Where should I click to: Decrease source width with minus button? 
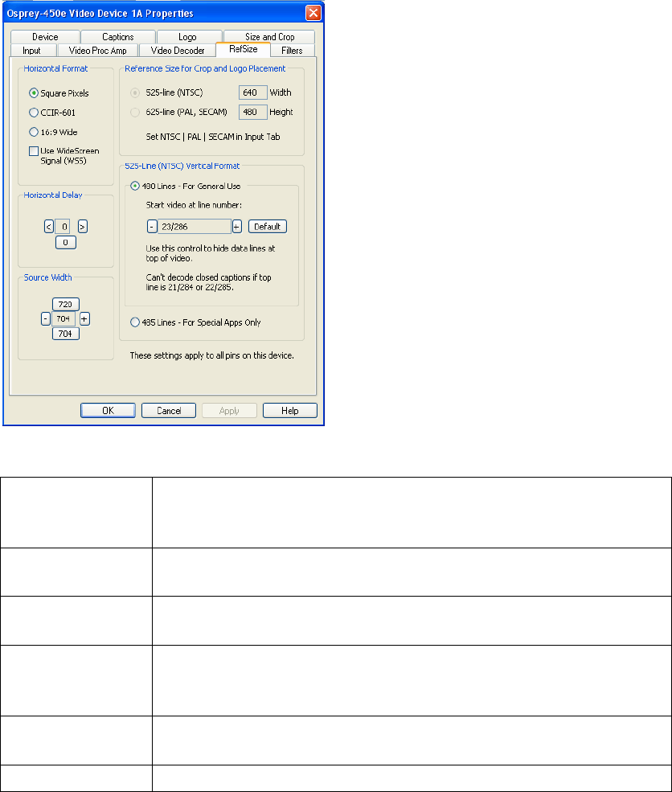(x=46, y=318)
